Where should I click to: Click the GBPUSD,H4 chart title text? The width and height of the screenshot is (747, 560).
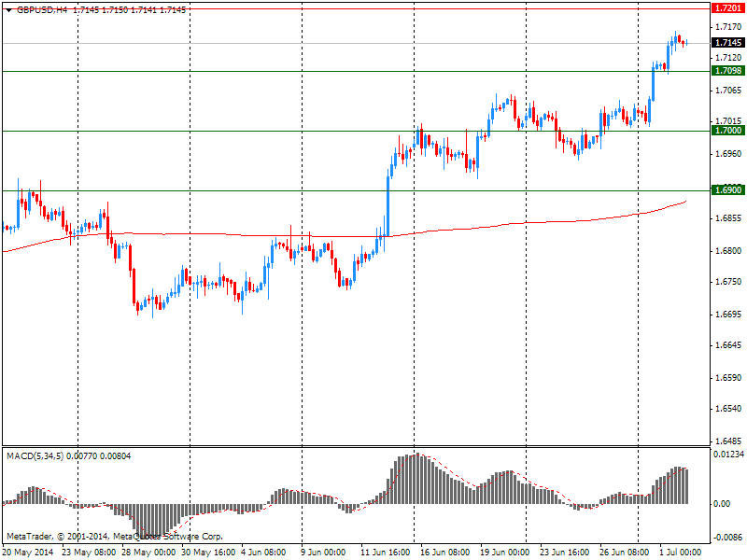pos(42,10)
